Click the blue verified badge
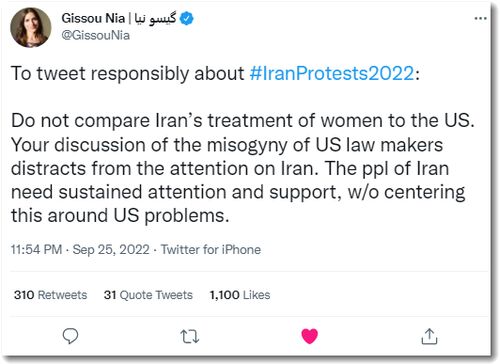Viewport: 500px width, 364px height. tap(187, 19)
